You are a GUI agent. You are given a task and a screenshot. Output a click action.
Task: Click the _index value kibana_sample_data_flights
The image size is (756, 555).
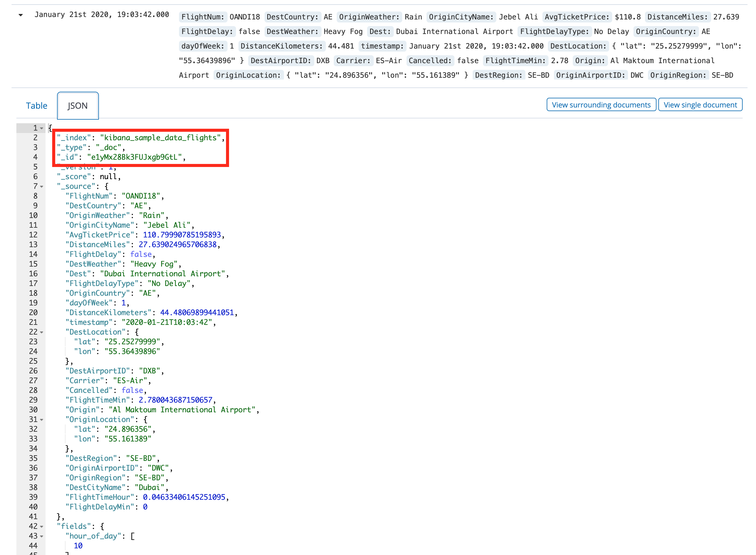(160, 138)
